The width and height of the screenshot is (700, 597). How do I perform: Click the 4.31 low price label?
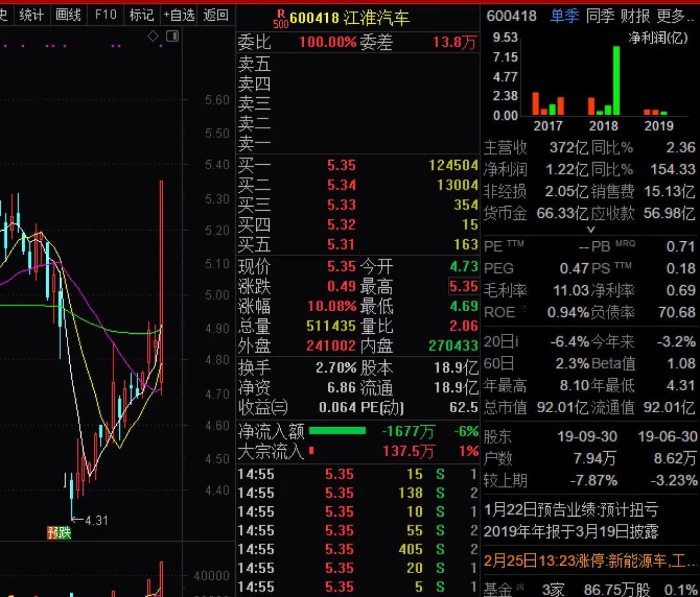point(96,521)
